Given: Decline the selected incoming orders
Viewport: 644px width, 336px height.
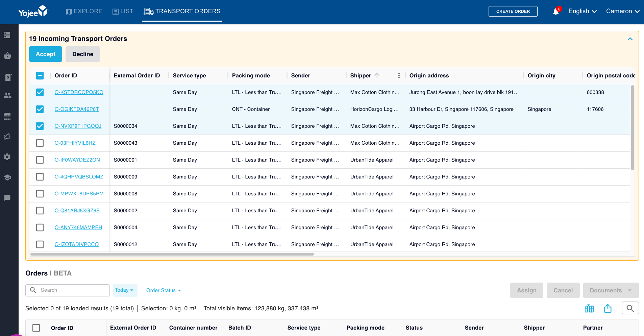Looking at the screenshot, I should (x=83, y=54).
